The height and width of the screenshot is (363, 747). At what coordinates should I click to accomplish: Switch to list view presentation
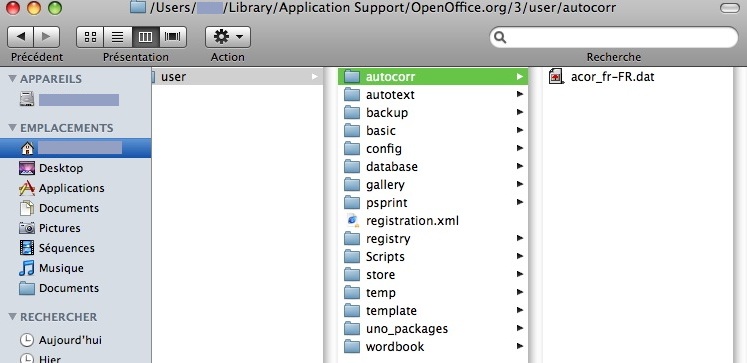(x=117, y=37)
